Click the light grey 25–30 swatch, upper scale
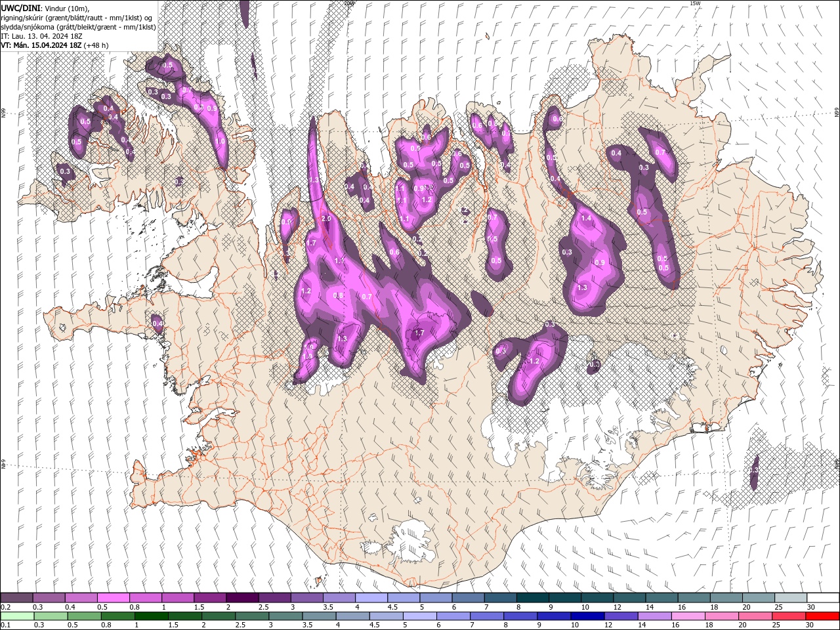 [791, 597]
